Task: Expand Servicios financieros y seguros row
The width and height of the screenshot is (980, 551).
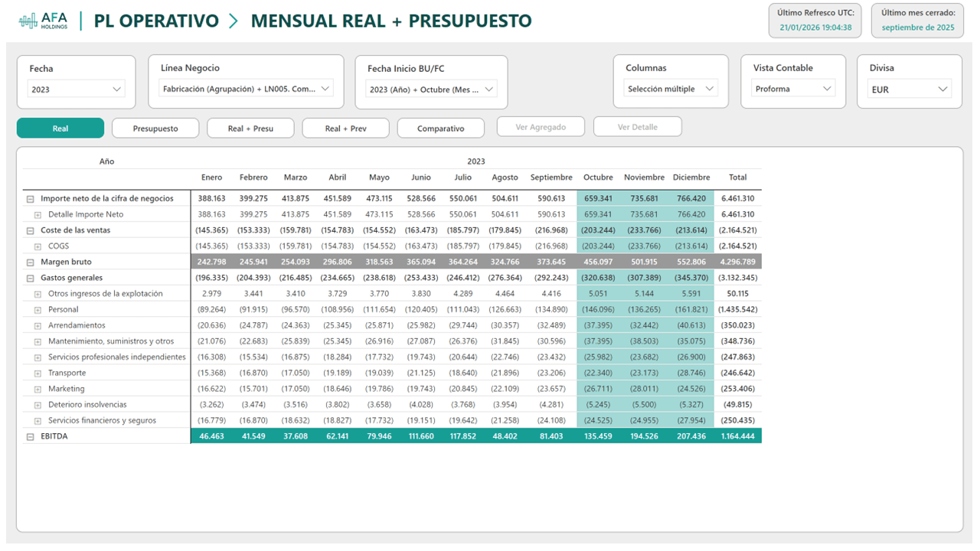Action: 38,421
